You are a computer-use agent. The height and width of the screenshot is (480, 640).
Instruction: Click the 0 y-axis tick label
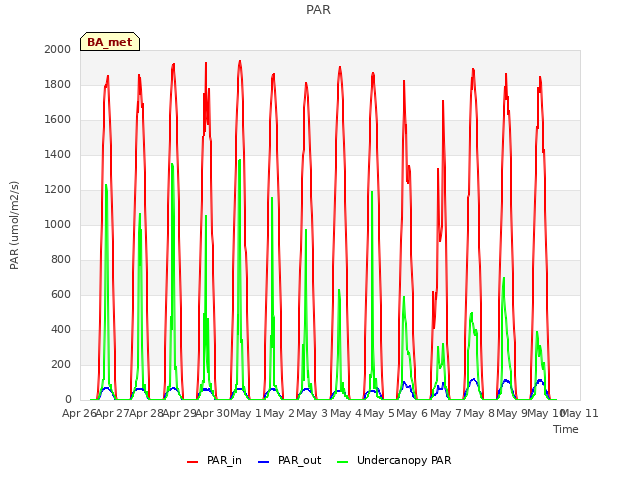coord(68,400)
